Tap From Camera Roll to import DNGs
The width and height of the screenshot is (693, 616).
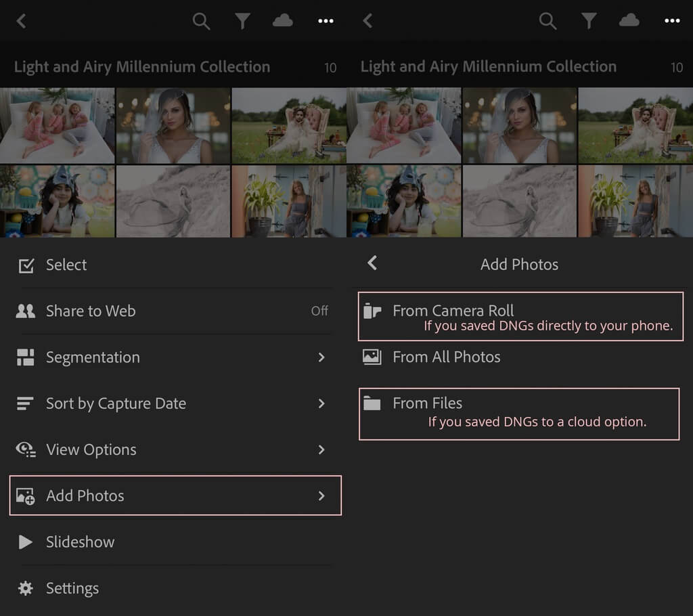(x=453, y=310)
